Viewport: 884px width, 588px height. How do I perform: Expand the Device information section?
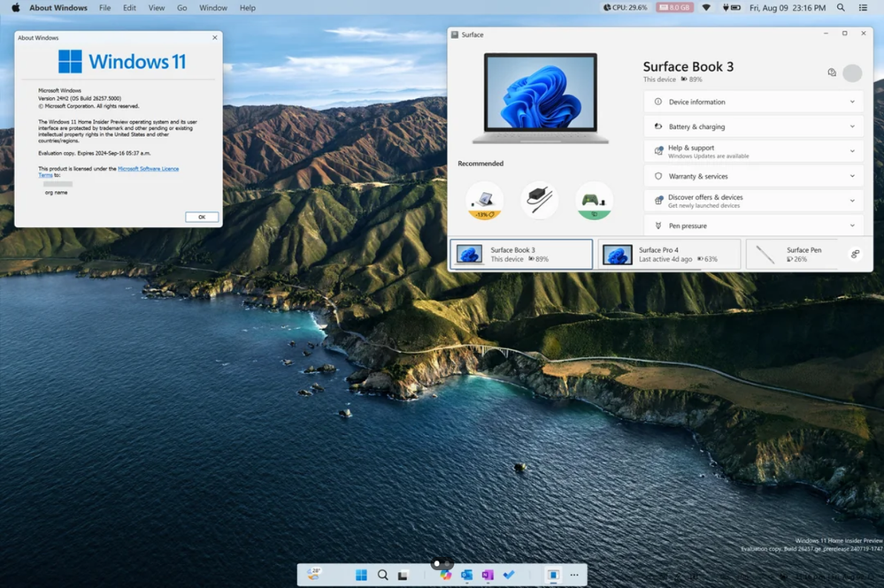(x=753, y=102)
